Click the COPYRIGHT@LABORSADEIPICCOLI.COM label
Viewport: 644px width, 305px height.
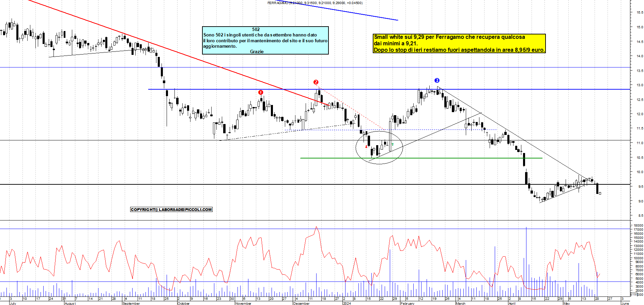tap(171, 210)
